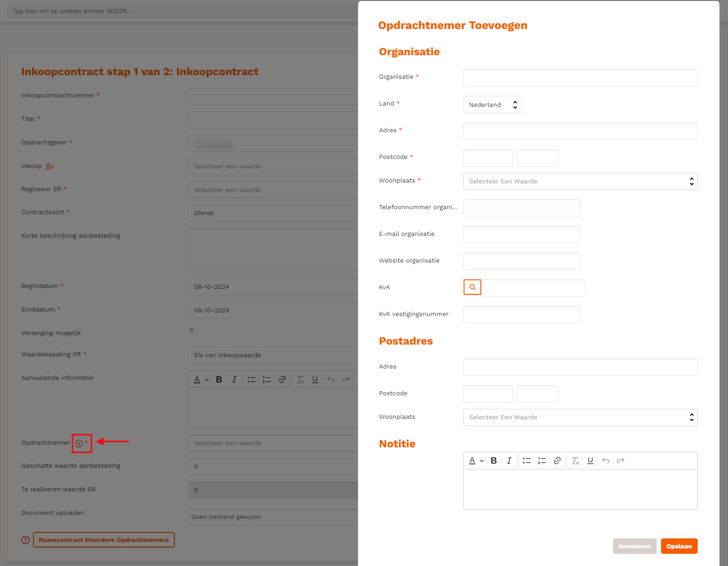
Task: Insert numbered list in Notitie editor
Action: [542, 460]
